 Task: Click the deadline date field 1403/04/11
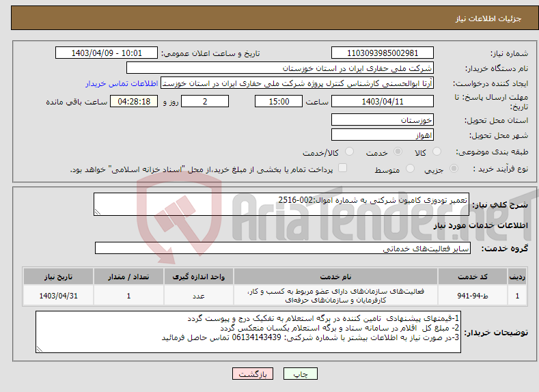(383, 101)
